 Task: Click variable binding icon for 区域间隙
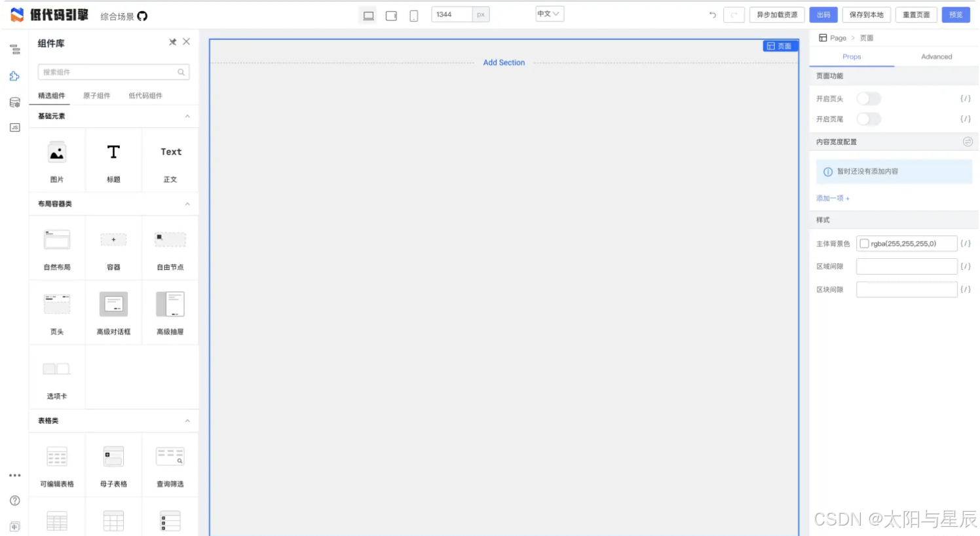[966, 267]
